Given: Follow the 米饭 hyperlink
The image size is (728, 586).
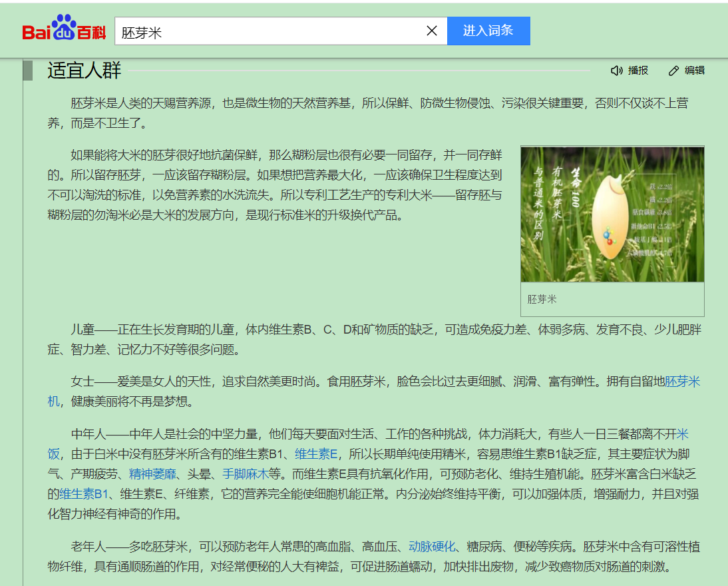Looking at the screenshot, I should pos(682,434).
